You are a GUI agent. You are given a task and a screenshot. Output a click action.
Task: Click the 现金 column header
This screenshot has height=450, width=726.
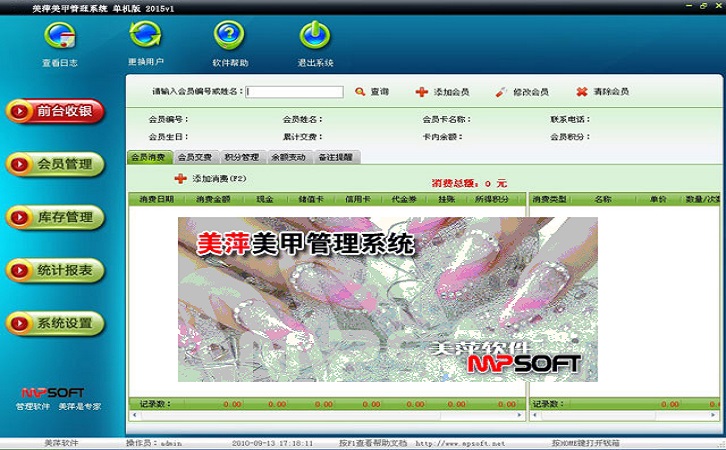pos(265,199)
